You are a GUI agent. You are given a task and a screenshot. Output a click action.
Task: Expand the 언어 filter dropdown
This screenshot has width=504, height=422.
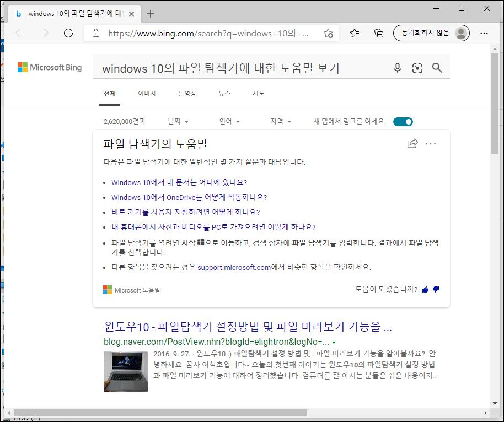coord(229,121)
